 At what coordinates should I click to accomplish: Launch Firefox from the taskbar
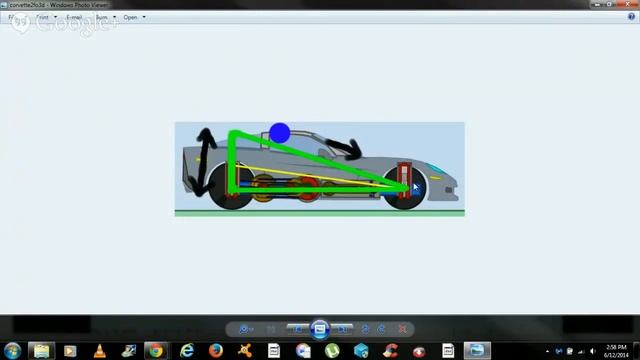(x=216, y=351)
